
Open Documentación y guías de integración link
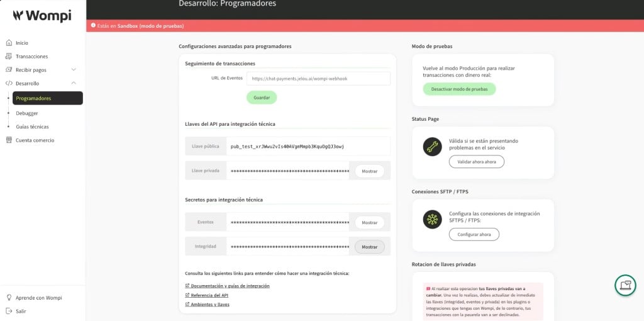click(x=230, y=286)
